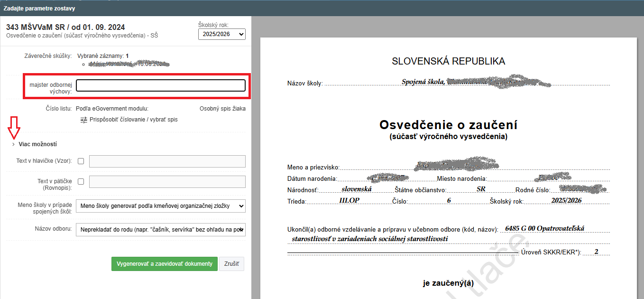Click the Zrušiť button

(x=231, y=264)
